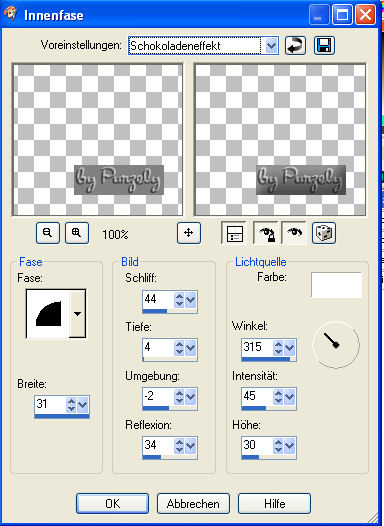This screenshot has height=526, width=384.
Task: Click the randomize parameters dice icon
Action: 324,233
